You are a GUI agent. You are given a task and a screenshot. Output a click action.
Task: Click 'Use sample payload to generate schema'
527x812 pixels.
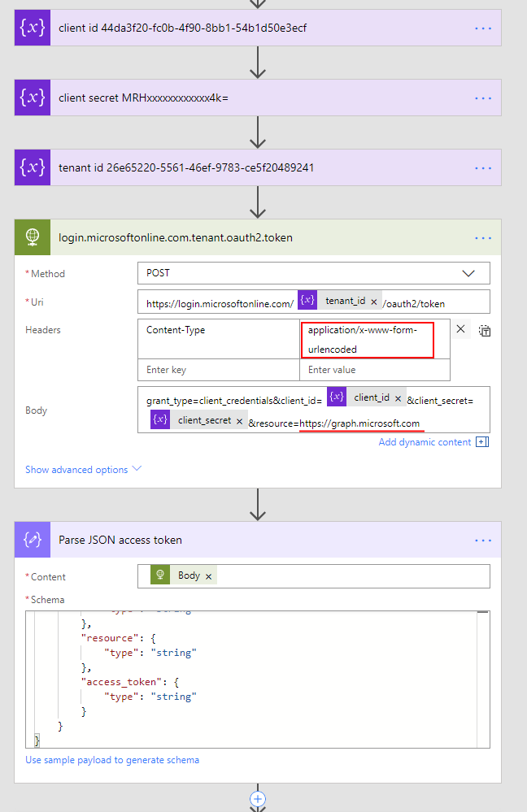(112, 760)
